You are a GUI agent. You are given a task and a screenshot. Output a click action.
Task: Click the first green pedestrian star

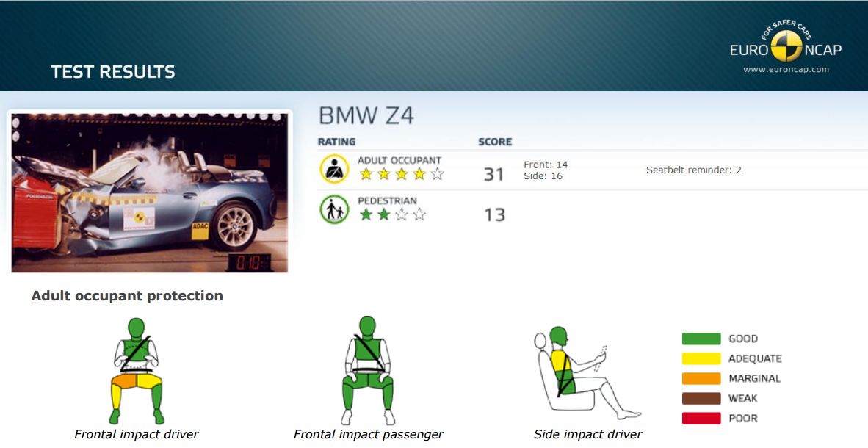(x=366, y=214)
